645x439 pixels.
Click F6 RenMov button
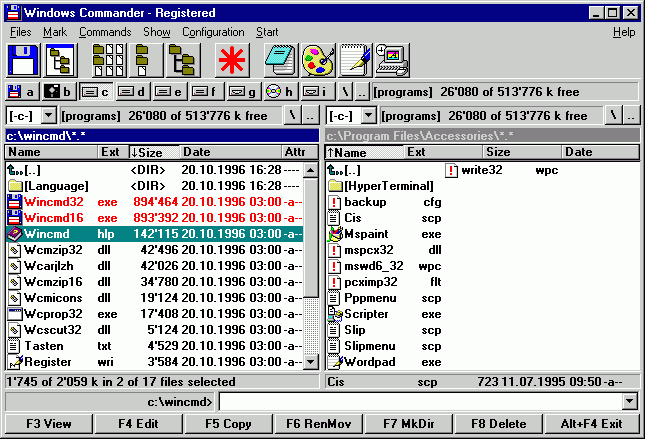318,424
